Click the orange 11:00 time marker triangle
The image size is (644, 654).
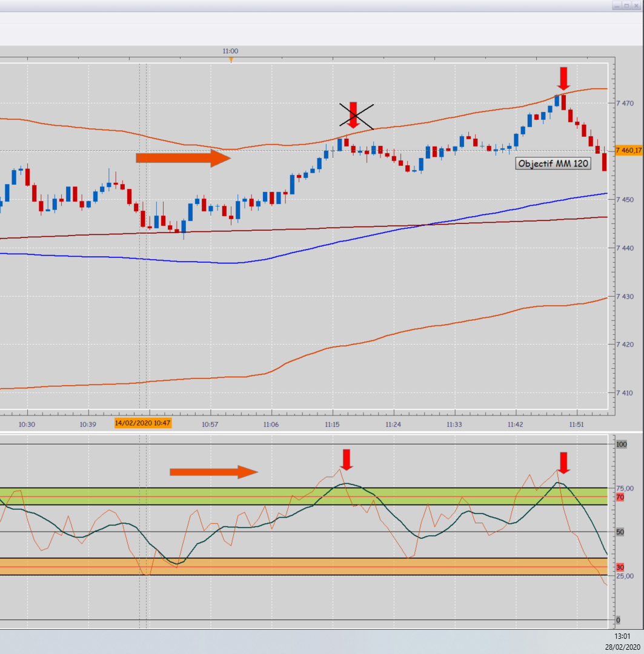231,60
